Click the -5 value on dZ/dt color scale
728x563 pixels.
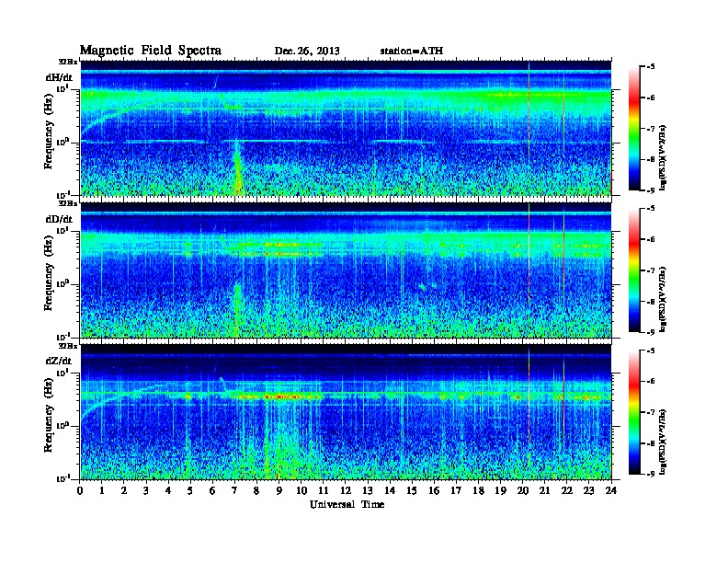tap(651, 350)
